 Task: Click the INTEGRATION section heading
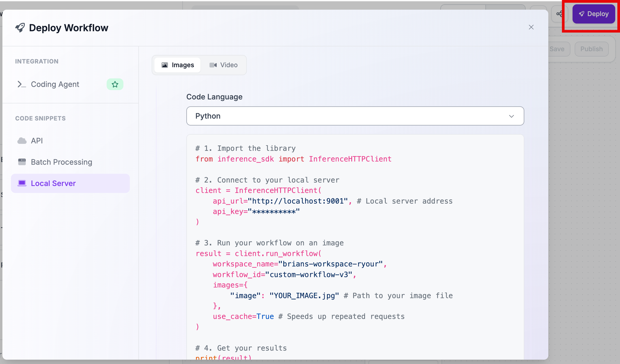tap(37, 61)
